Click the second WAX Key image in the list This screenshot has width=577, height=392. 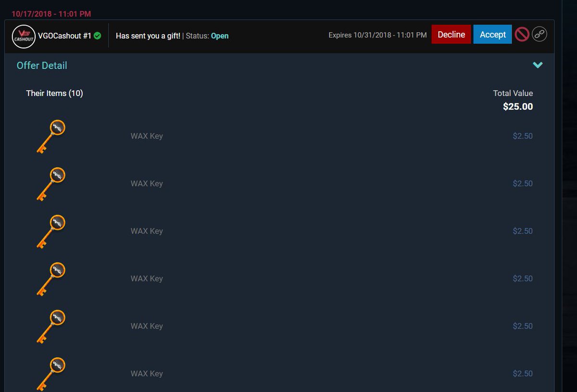tap(50, 184)
